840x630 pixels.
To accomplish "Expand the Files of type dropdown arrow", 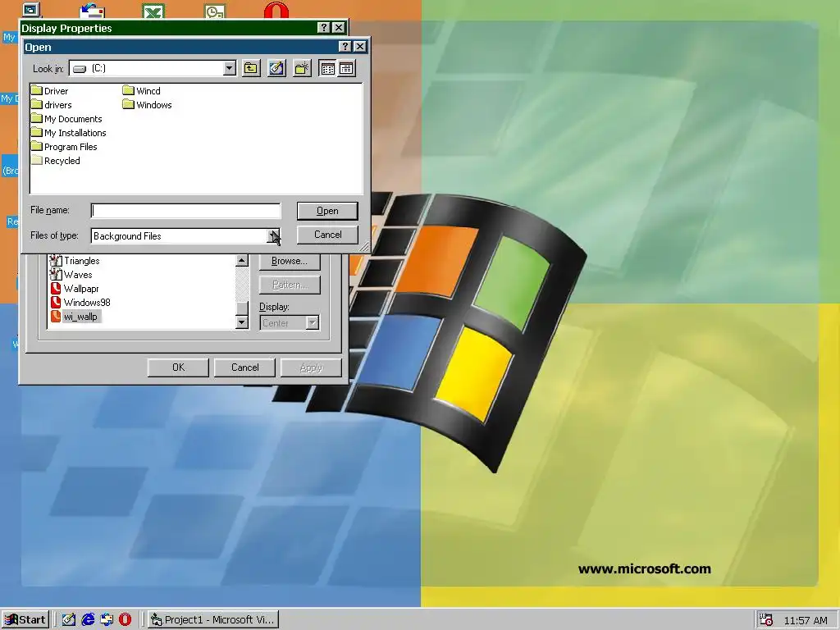I will pyautogui.click(x=274, y=235).
